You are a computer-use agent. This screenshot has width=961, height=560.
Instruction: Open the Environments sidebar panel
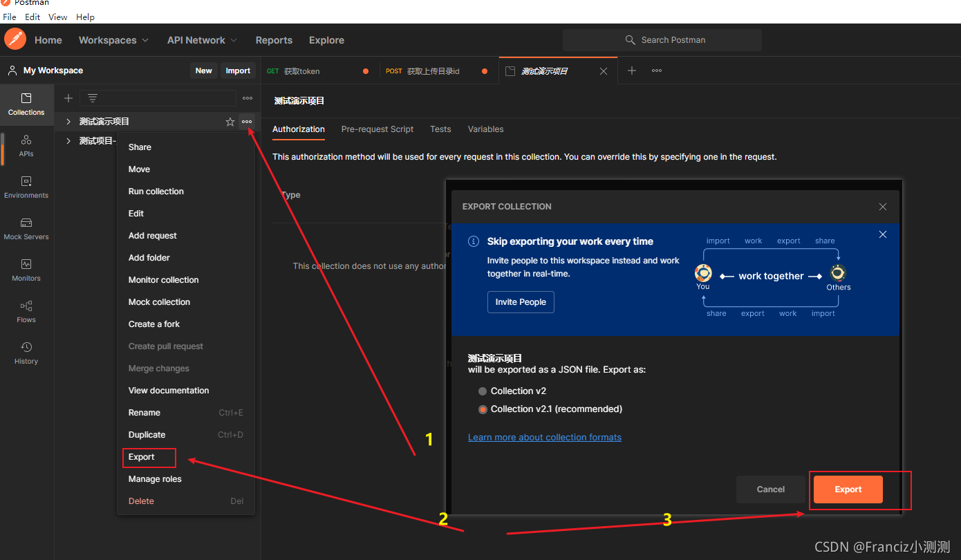pyautogui.click(x=26, y=187)
